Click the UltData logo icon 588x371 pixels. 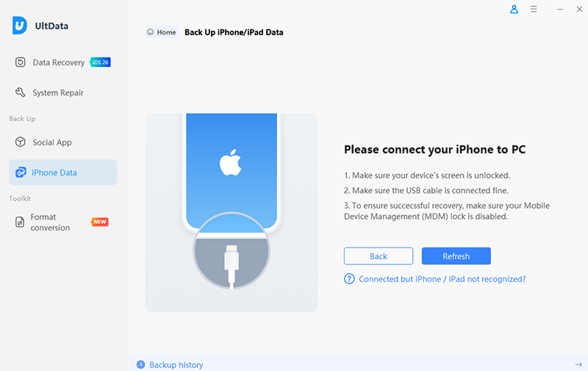(20, 25)
